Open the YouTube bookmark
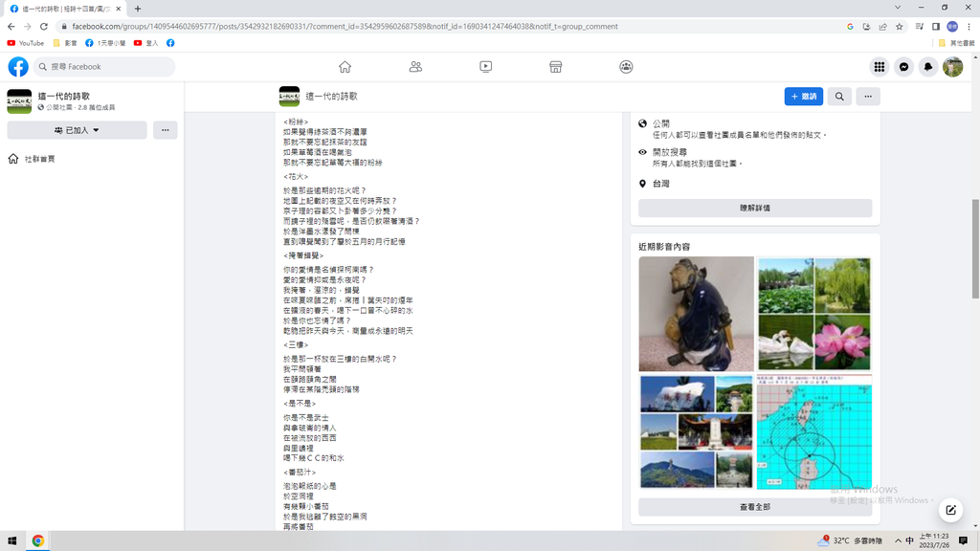The height and width of the screenshot is (551, 980). point(25,43)
